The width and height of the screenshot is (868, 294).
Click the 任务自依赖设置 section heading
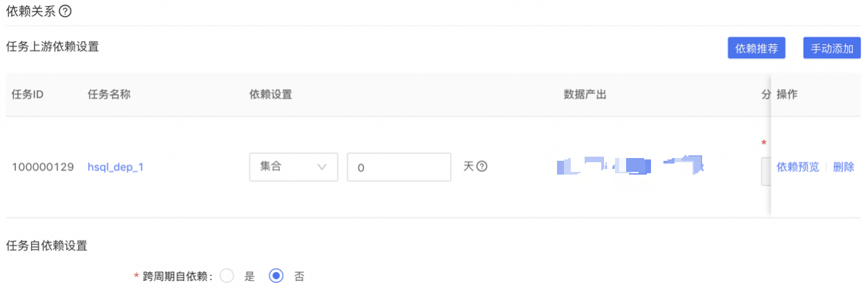click(x=46, y=245)
